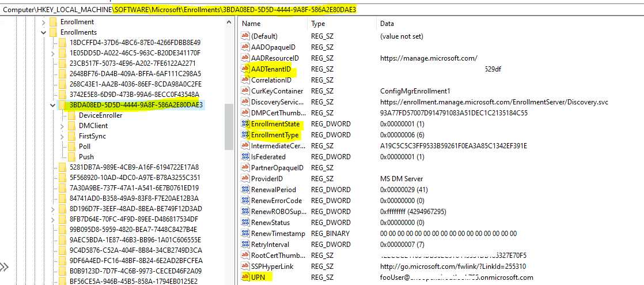
Task: Click the Poll folder icon
Action: pyautogui.click(x=72, y=146)
